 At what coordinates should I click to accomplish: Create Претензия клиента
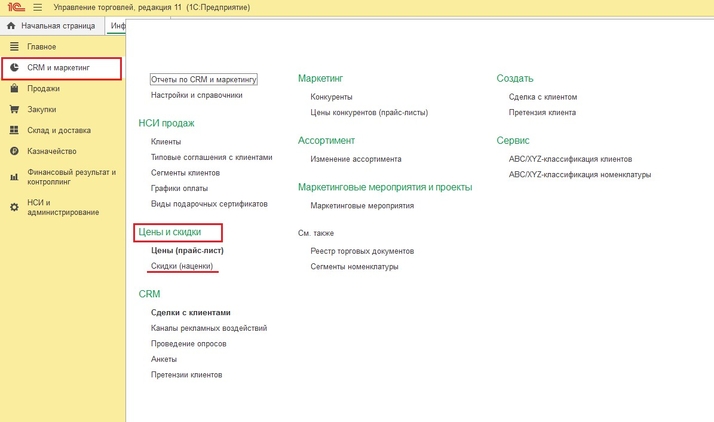[542, 112]
